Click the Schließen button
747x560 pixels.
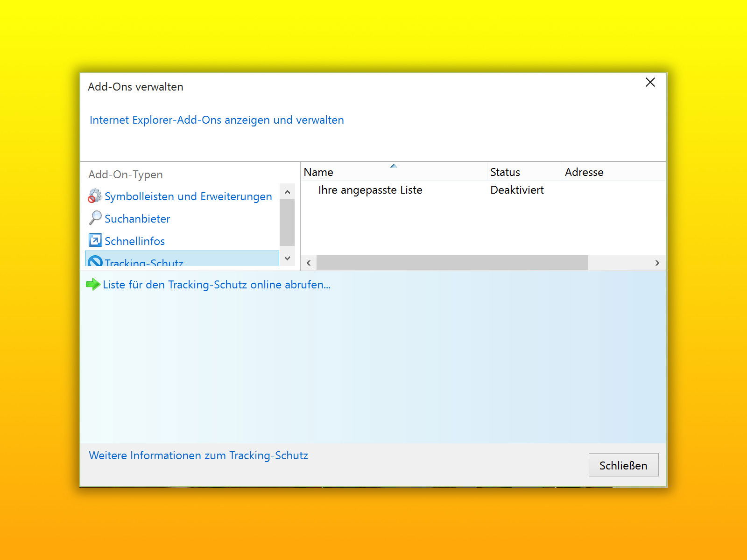pos(623,465)
